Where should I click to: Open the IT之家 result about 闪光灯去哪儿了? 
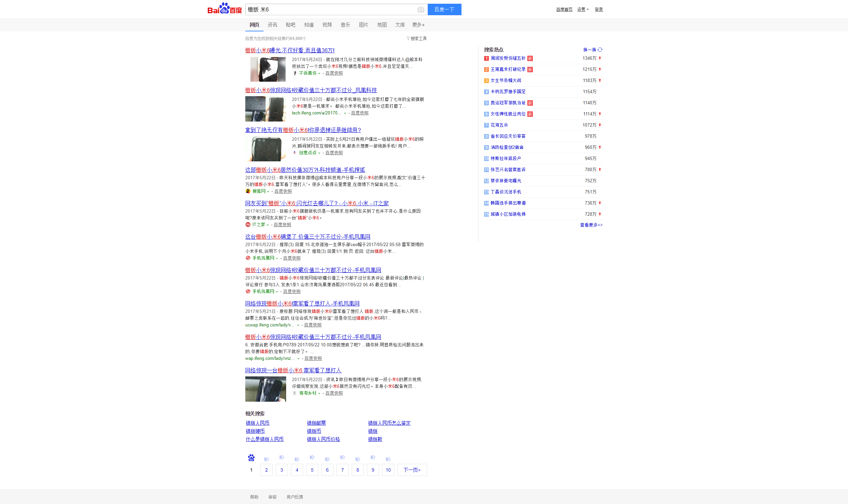click(x=317, y=203)
